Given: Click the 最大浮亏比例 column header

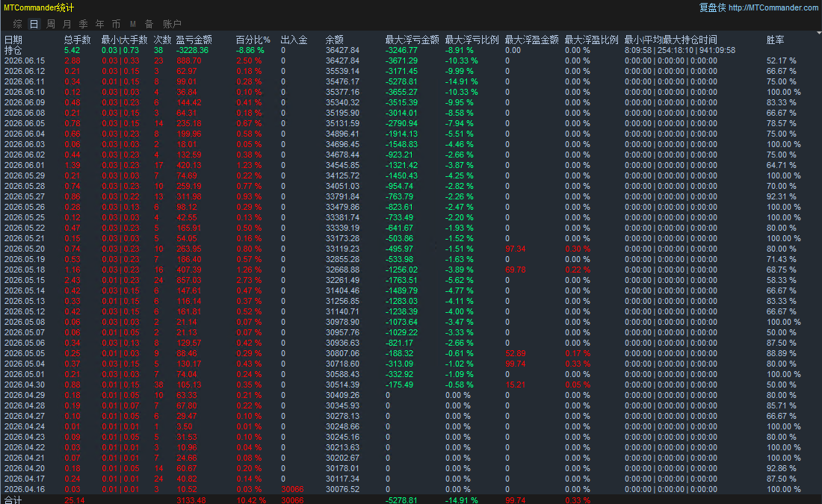Looking at the screenshot, I should click(x=472, y=40).
